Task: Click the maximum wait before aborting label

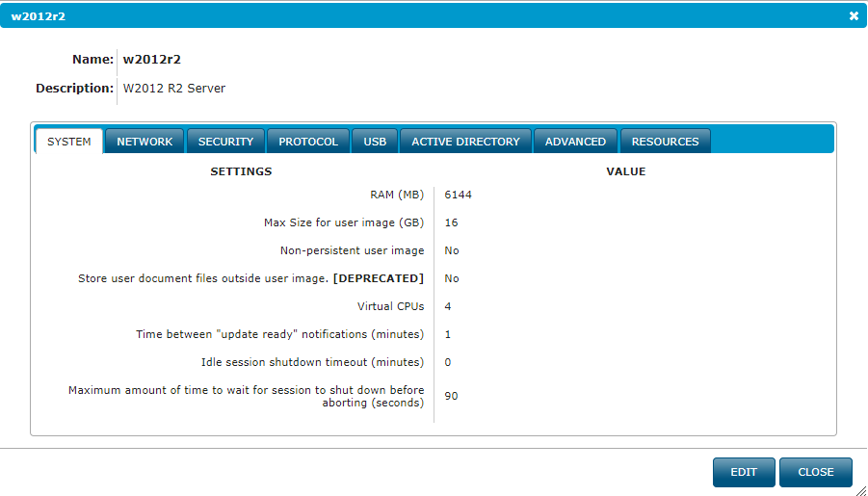Action: pyautogui.click(x=247, y=397)
